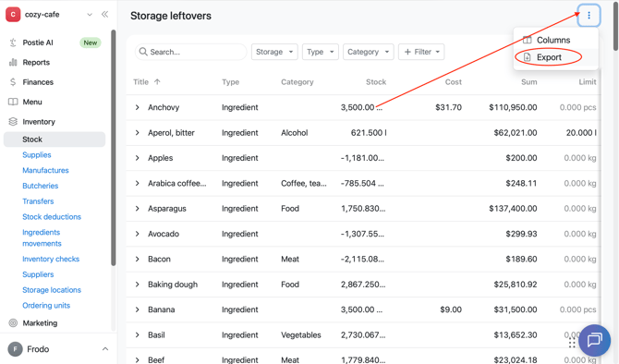
Task: Go to Ordering units page
Action: point(46,306)
